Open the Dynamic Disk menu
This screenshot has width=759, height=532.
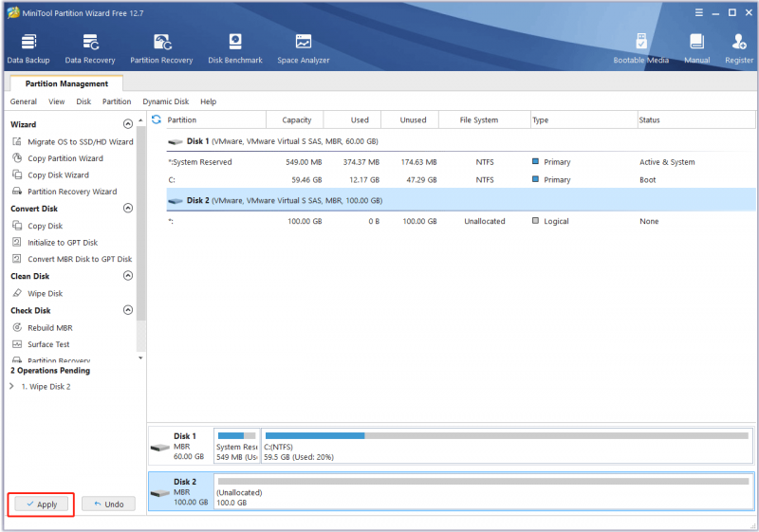pyautogui.click(x=165, y=101)
